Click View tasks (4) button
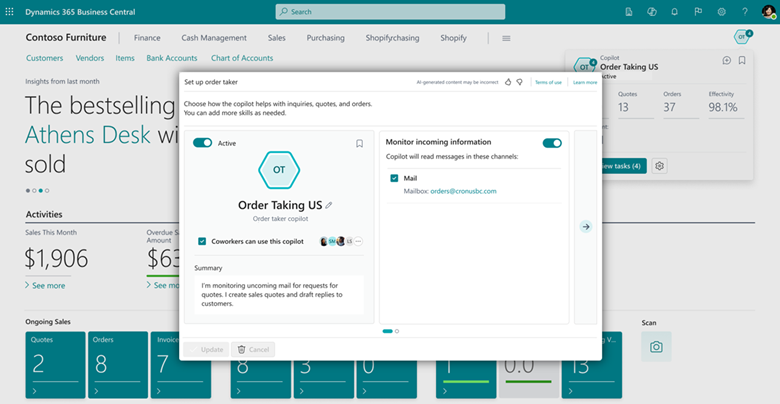The width and height of the screenshot is (780, 404). coord(622,166)
